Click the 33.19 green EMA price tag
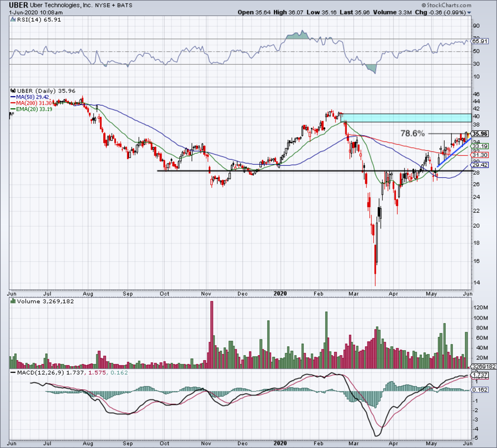 [x=480, y=146]
